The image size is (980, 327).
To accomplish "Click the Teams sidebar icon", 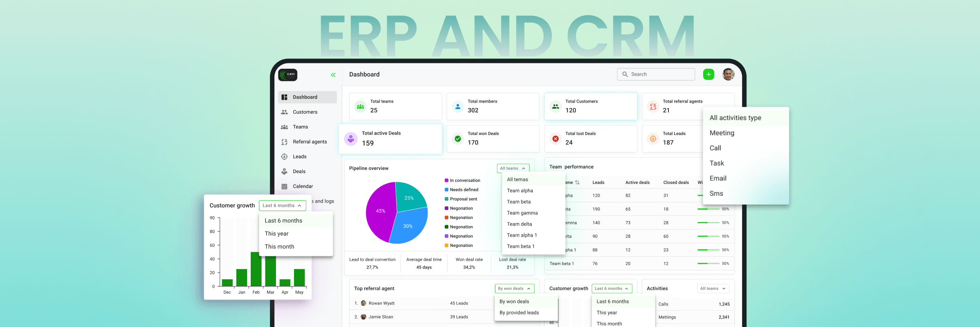I will [285, 127].
